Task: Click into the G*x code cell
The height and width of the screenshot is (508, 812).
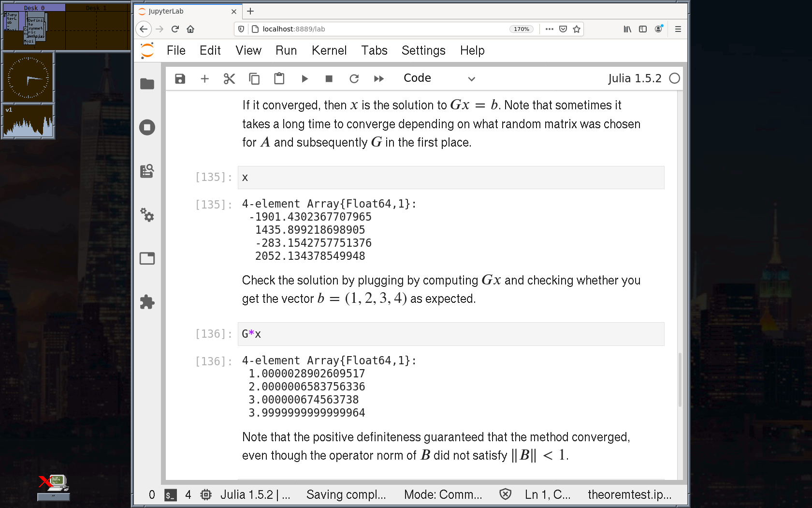Action: tap(450, 334)
